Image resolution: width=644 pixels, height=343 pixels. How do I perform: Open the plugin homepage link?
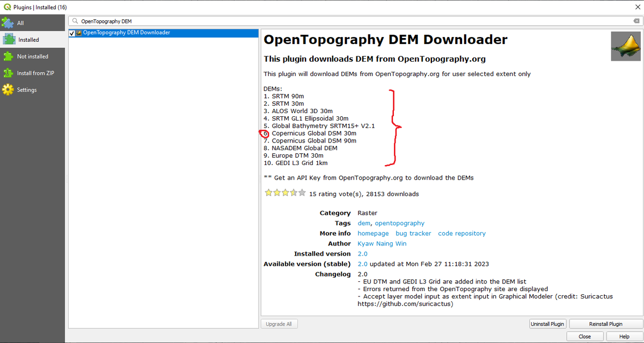pos(373,233)
